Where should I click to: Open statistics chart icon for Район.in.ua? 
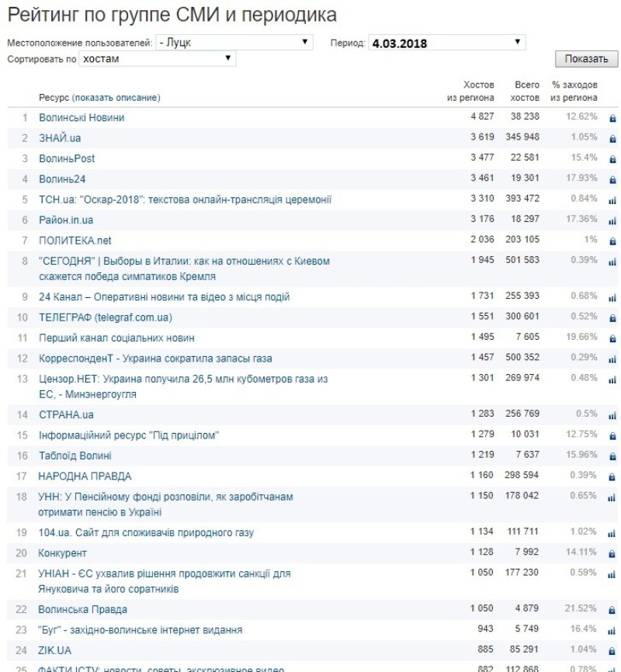coord(612,221)
